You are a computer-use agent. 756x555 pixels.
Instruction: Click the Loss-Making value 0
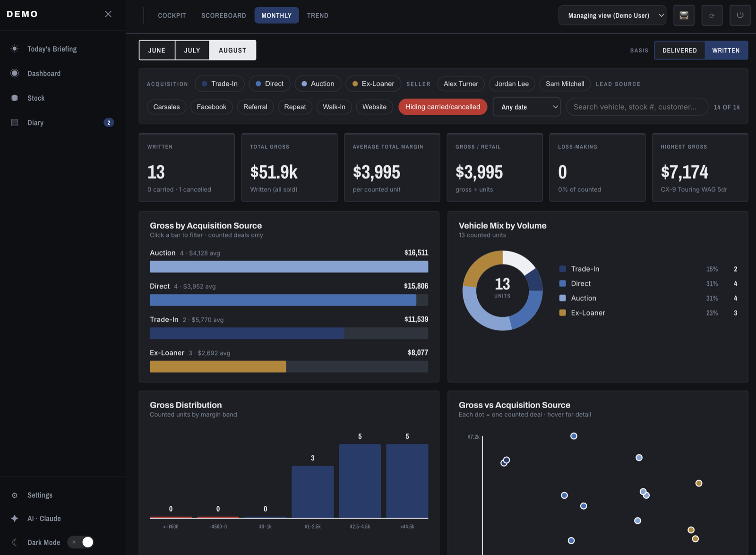tap(562, 172)
